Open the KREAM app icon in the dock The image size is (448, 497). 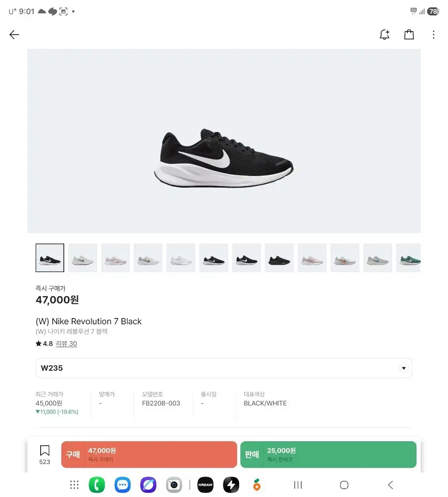tap(205, 485)
